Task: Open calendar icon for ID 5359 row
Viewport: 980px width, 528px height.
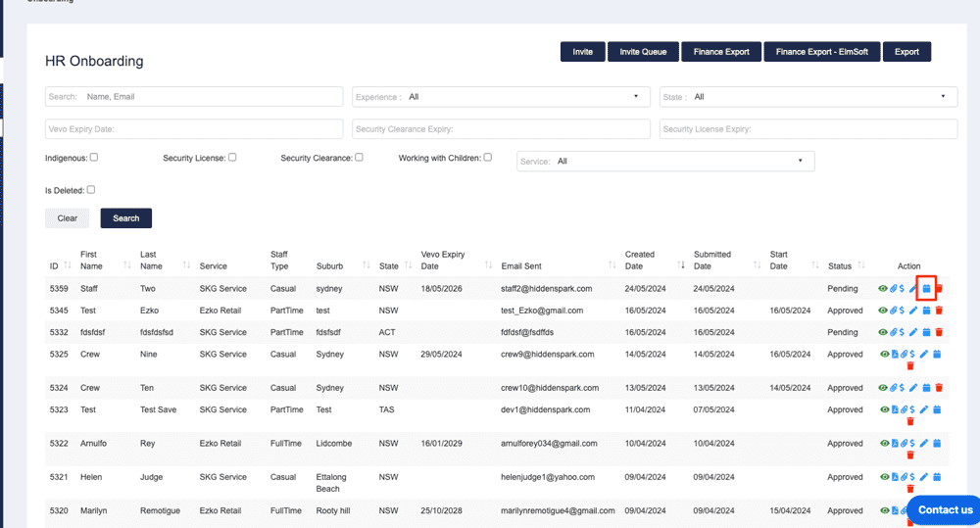Action: [926, 289]
